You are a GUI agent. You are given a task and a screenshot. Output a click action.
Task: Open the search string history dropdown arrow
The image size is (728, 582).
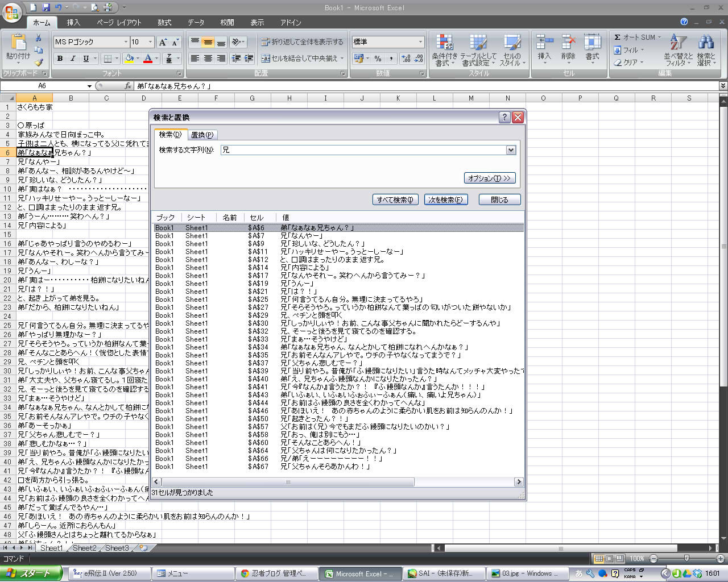coord(511,150)
